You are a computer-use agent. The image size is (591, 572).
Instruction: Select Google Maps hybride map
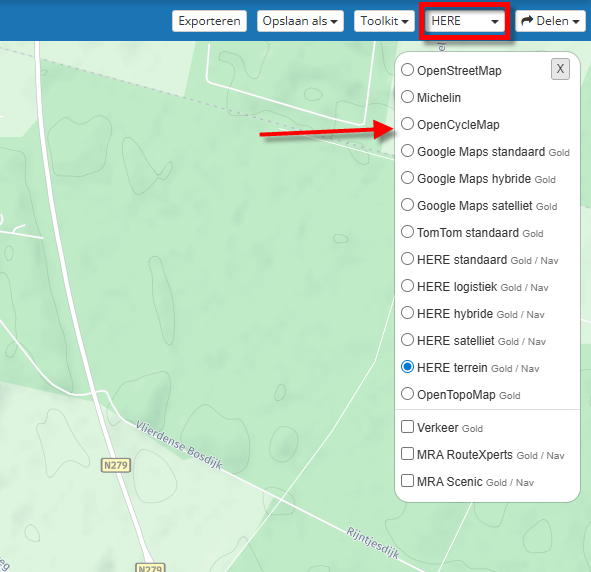pyautogui.click(x=407, y=178)
